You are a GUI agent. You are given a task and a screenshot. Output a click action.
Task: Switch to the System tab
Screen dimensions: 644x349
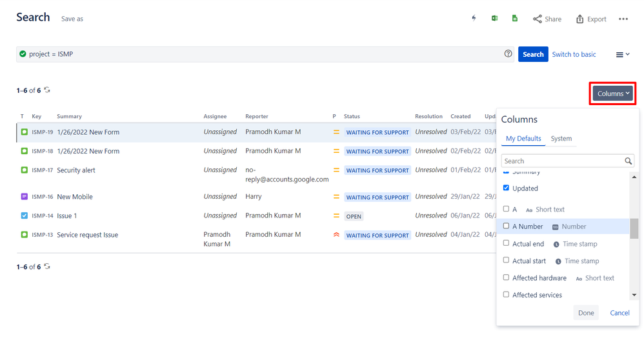[x=561, y=139]
